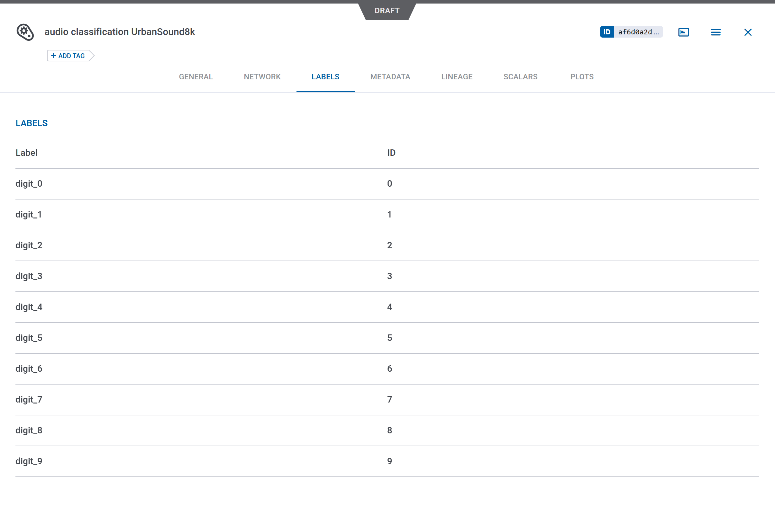
Task: Open the hamburger menu in the header
Action: click(x=716, y=32)
